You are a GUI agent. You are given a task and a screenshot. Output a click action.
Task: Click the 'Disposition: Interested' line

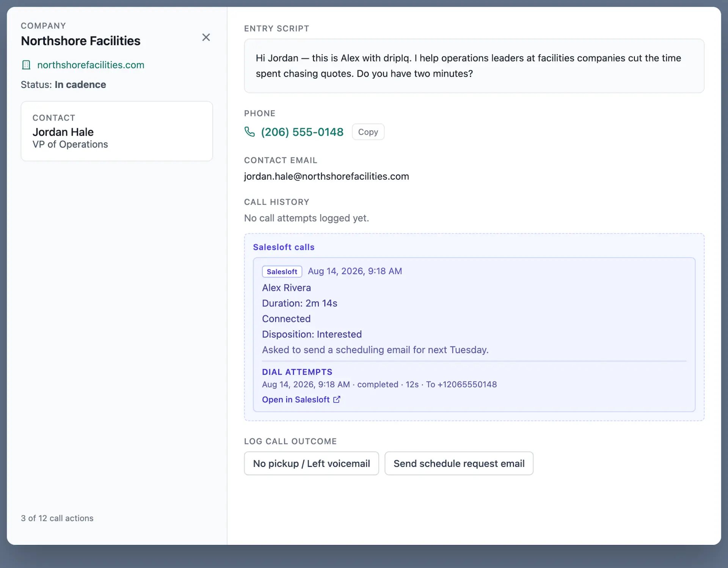coord(312,335)
